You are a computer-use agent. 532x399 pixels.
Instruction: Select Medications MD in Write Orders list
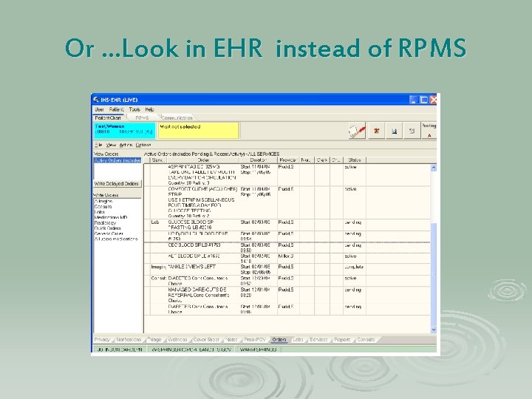(x=111, y=217)
